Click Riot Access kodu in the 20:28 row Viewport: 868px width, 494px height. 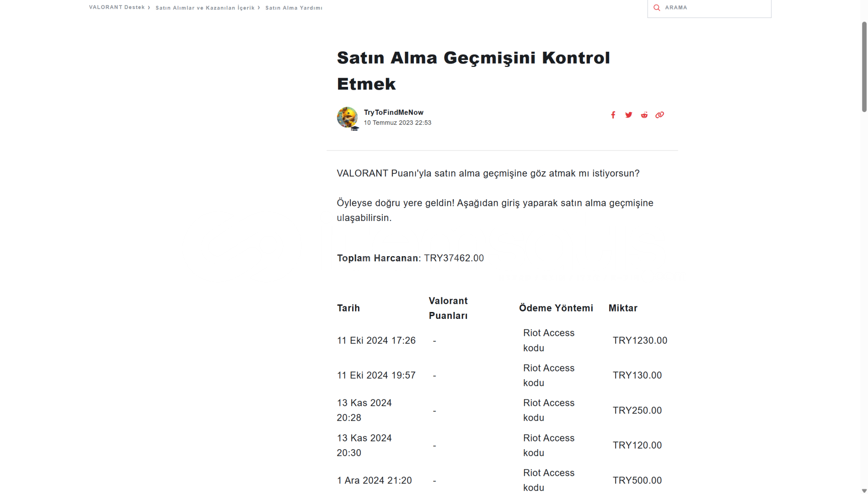coord(549,410)
